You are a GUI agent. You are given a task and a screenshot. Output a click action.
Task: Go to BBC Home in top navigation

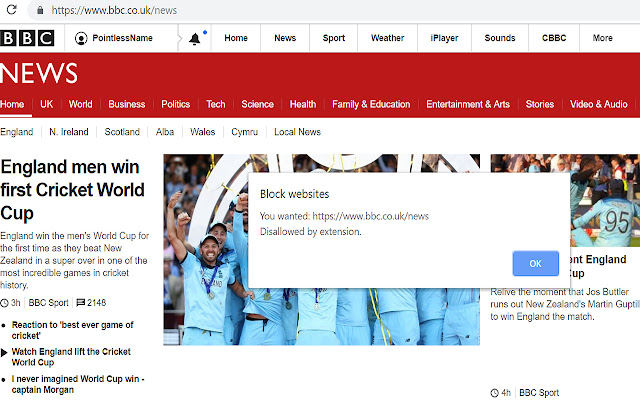tap(236, 38)
